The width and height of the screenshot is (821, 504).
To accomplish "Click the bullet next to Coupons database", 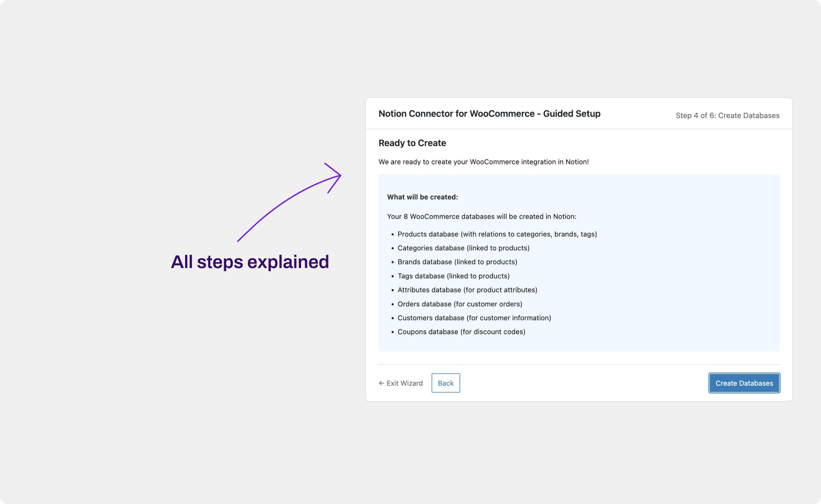I will pos(392,331).
